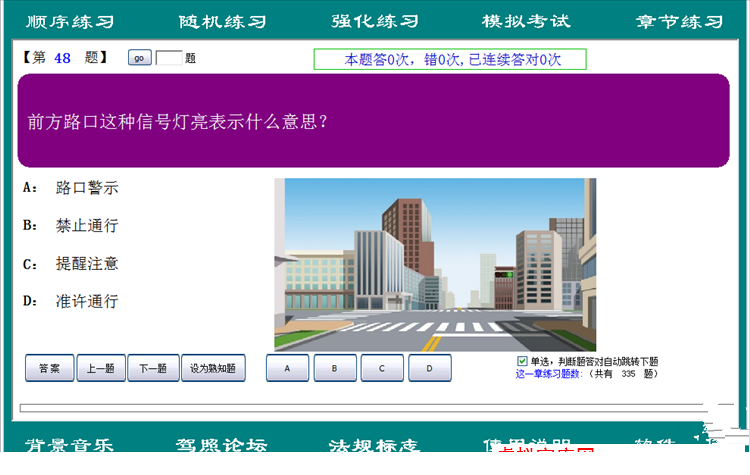Select the 强化练习 tab

point(375,22)
